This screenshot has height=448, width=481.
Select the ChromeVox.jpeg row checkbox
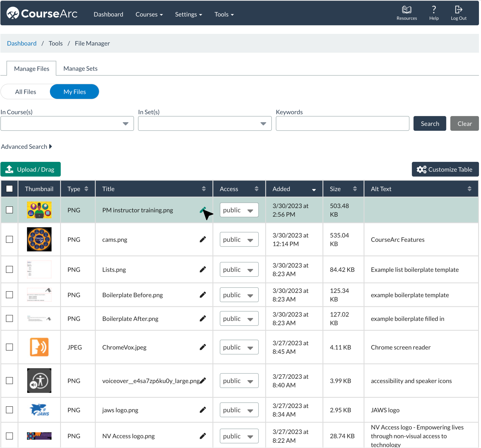tap(9, 347)
